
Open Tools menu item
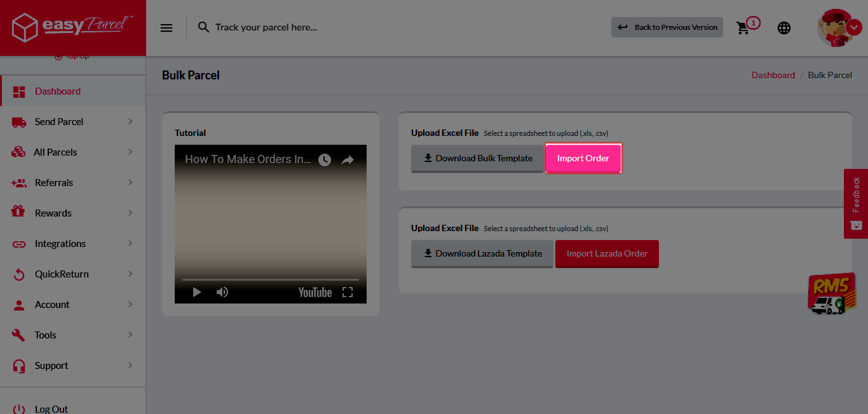pos(73,335)
